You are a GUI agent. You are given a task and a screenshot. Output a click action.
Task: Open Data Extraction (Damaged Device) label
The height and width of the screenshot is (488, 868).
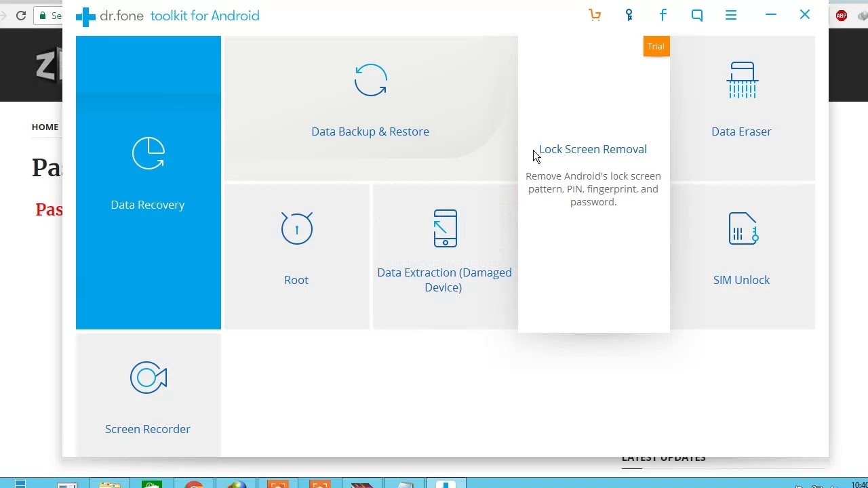tap(444, 280)
